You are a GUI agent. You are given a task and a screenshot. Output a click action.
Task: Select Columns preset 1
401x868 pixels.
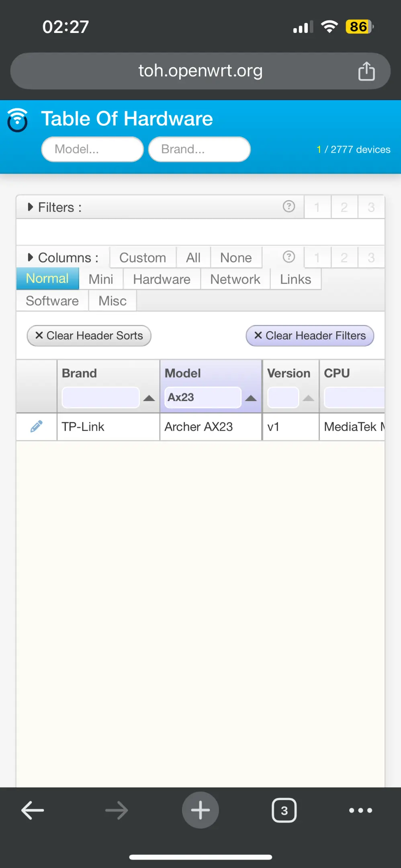click(317, 257)
